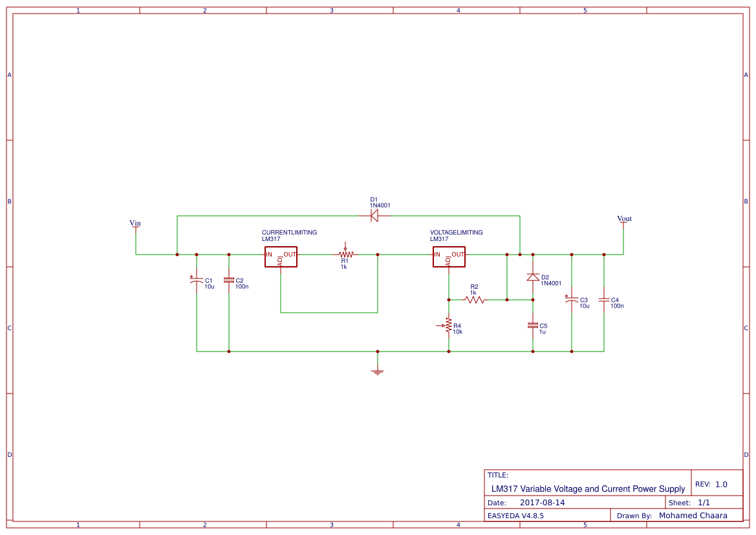The image size is (756, 535).
Task: Select the C3 polarized capacitor symbol
Action: [571, 299]
